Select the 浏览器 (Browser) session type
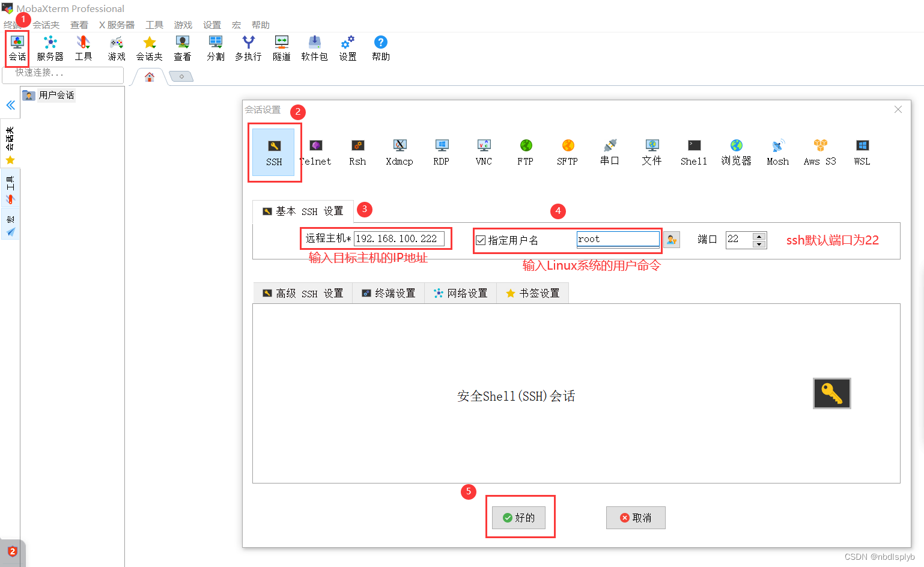The image size is (924, 567). tap(737, 153)
